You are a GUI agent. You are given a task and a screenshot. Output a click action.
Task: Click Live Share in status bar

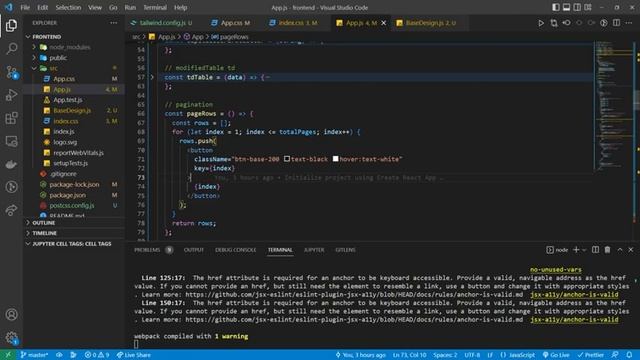(133, 355)
